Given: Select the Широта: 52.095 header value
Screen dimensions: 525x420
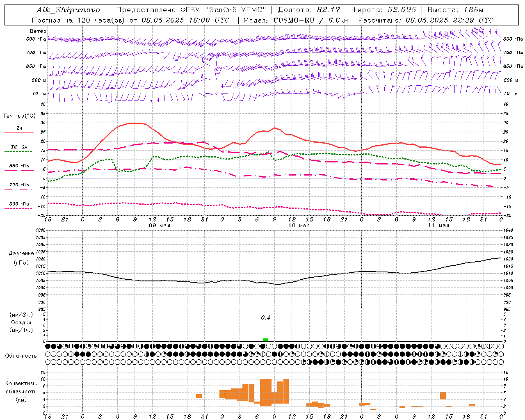Looking at the screenshot, I should pos(383,10).
